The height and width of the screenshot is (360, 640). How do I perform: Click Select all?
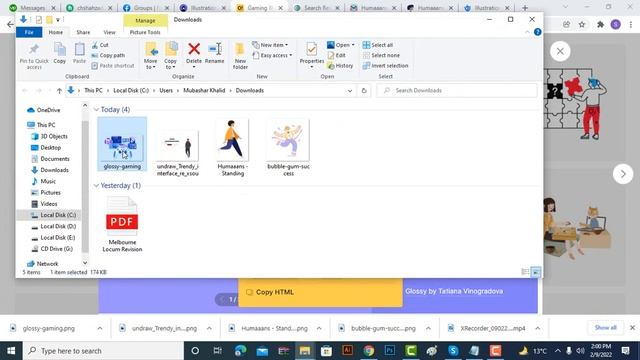tap(378, 45)
